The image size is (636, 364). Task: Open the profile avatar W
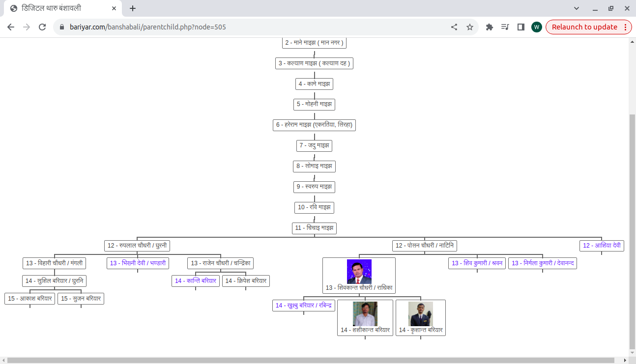[537, 27]
